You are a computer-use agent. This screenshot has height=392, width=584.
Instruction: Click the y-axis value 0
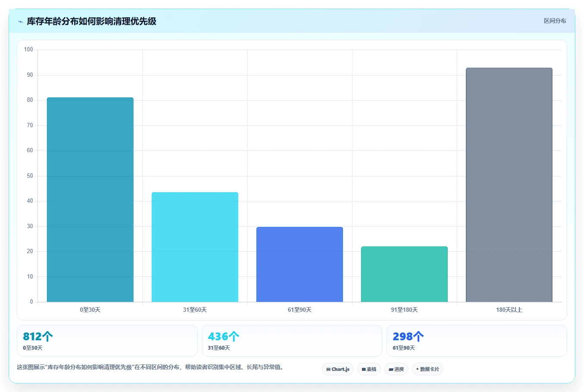coord(31,302)
